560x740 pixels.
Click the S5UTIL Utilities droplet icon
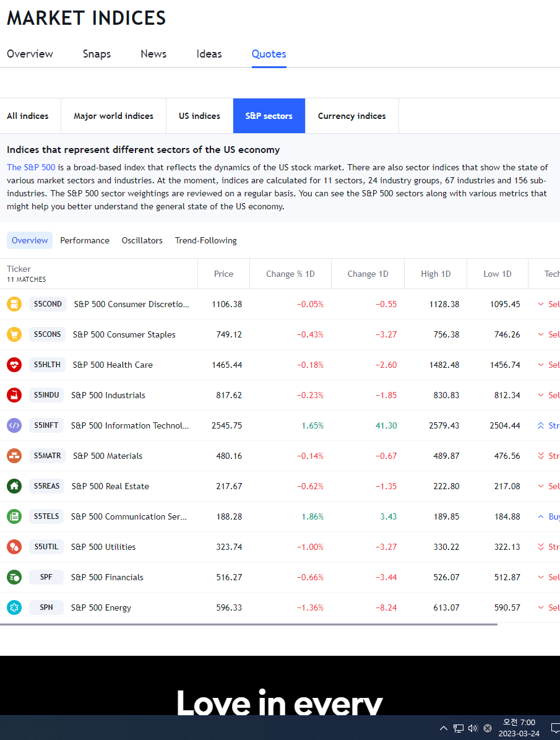tap(14, 547)
